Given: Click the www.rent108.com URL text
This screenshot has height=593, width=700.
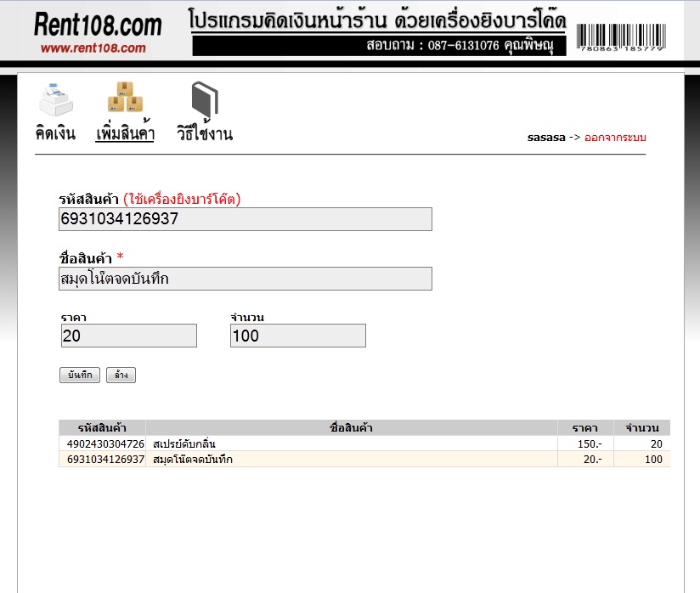Looking at the screenshot, I should coord(93,48).
